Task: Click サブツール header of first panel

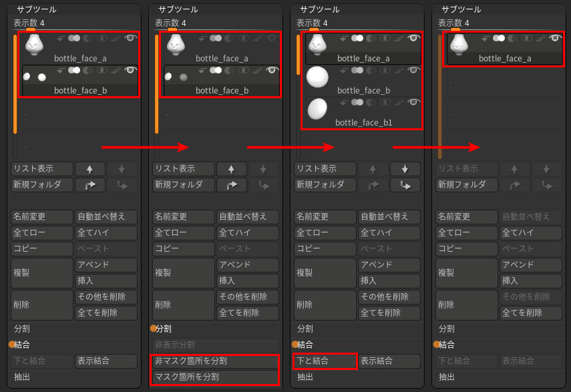Action: pyautogui.click(x=37, y=9)
